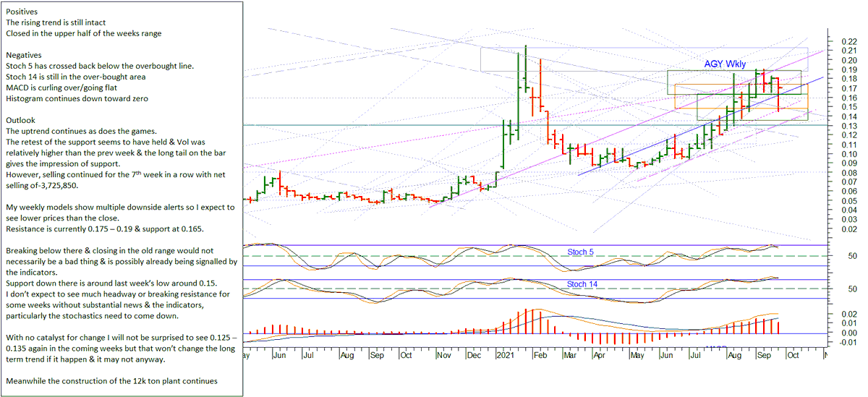Click the 'Negatives' heading in the notes panel

[x=23, y=55]
